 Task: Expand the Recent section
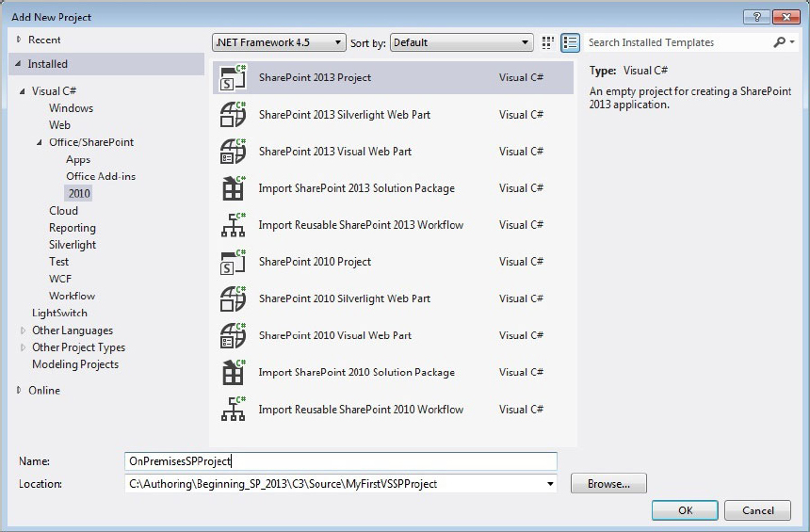point(19,40)
